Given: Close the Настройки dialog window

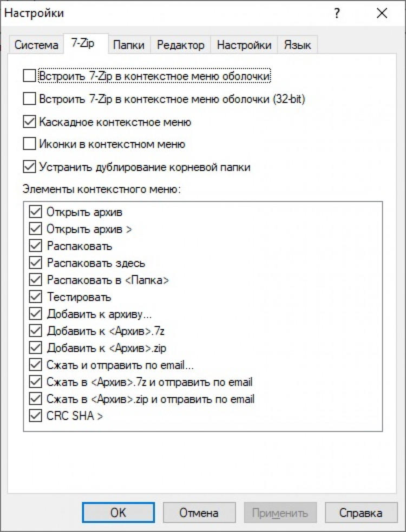Looking at the screenshot, I should tap(382, 13).
